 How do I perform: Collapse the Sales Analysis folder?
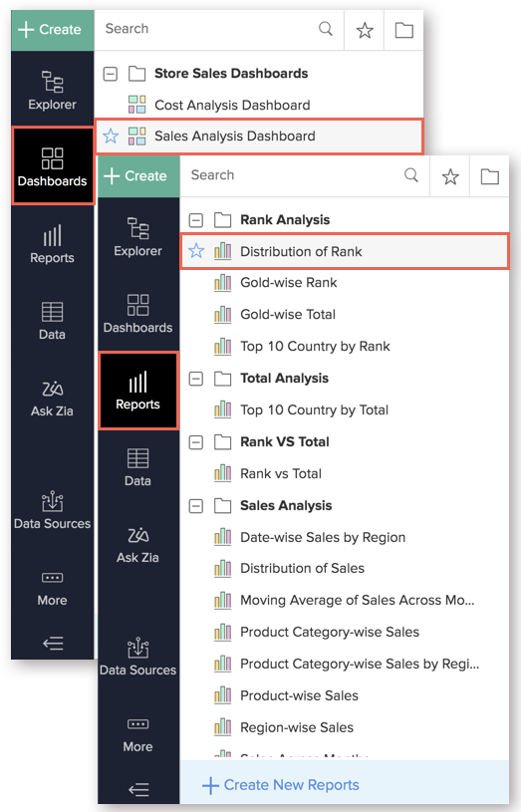coord(196,506)
